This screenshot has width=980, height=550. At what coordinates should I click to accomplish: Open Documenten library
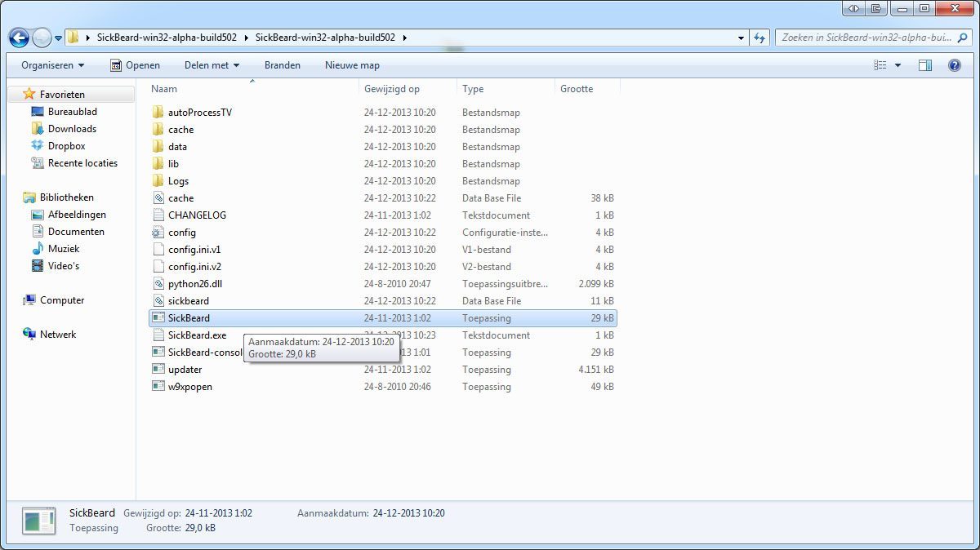76,232
